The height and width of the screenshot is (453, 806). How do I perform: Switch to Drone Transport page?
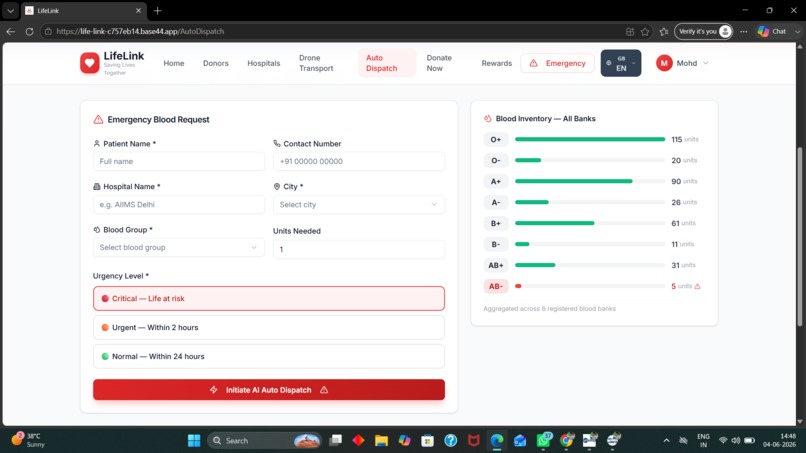tap(316, 63)
